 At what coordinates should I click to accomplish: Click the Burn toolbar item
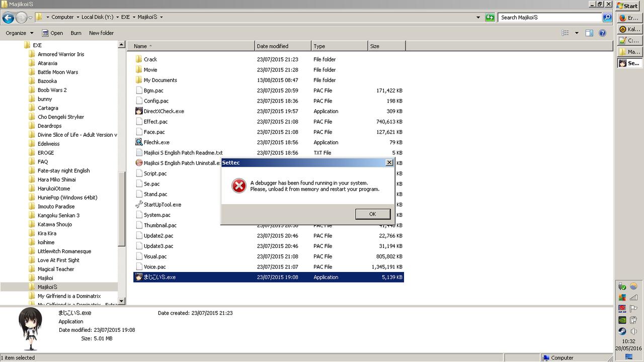[76, 33]
